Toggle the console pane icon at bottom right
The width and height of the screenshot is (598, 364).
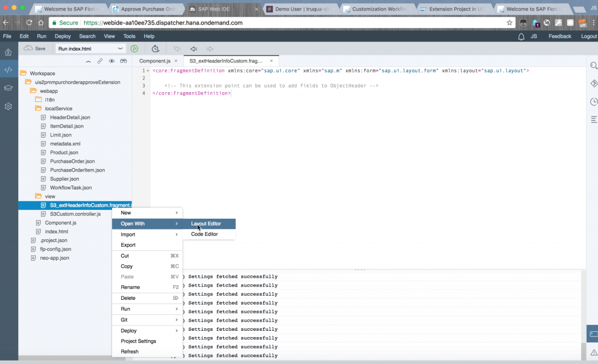click(x=593, y=334)
